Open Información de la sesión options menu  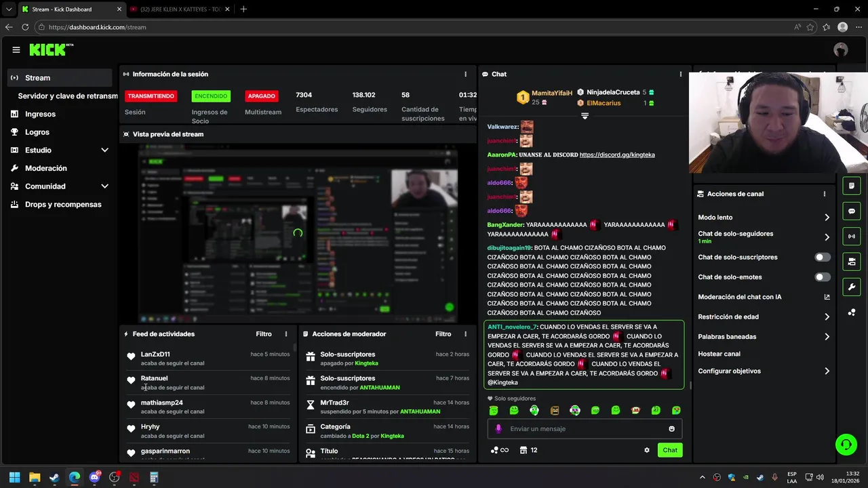tap(465, 74)
